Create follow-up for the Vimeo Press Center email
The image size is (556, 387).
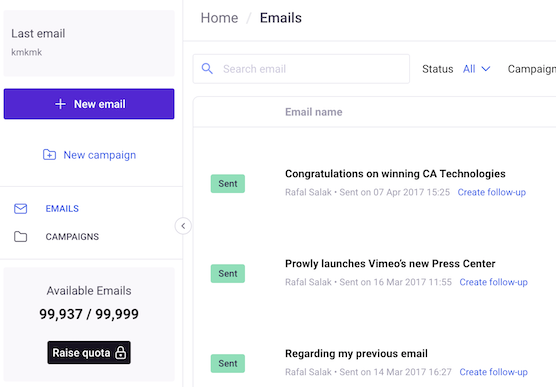(494, 282)
